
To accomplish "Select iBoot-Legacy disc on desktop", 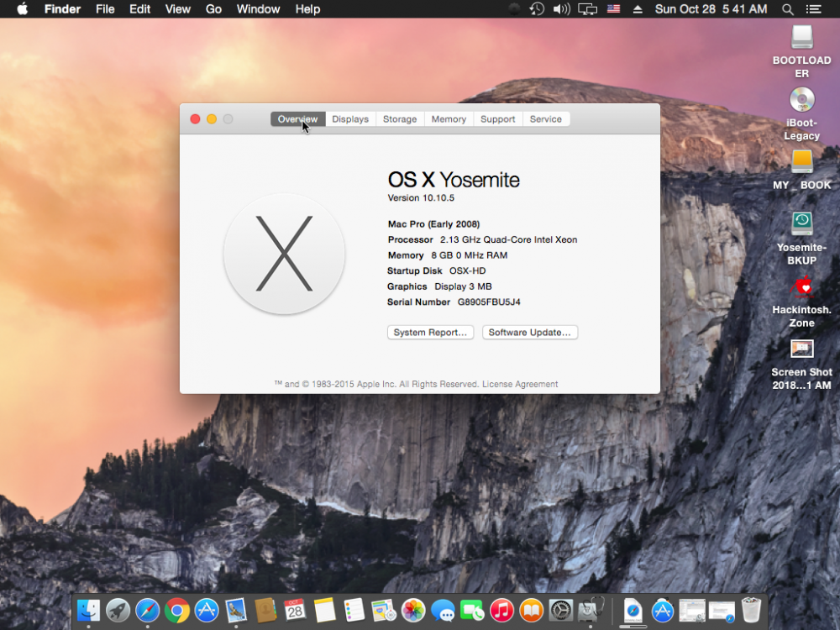I will [x=801, y=113].
